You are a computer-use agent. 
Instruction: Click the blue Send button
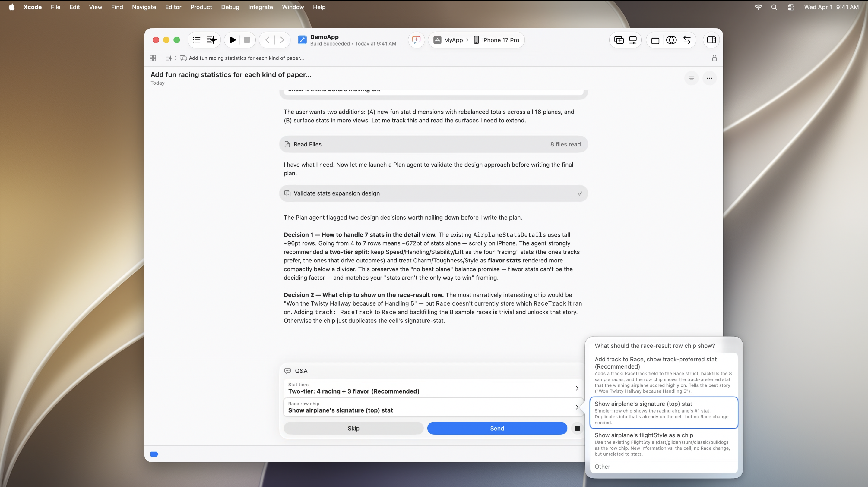[x=497, y=428]
